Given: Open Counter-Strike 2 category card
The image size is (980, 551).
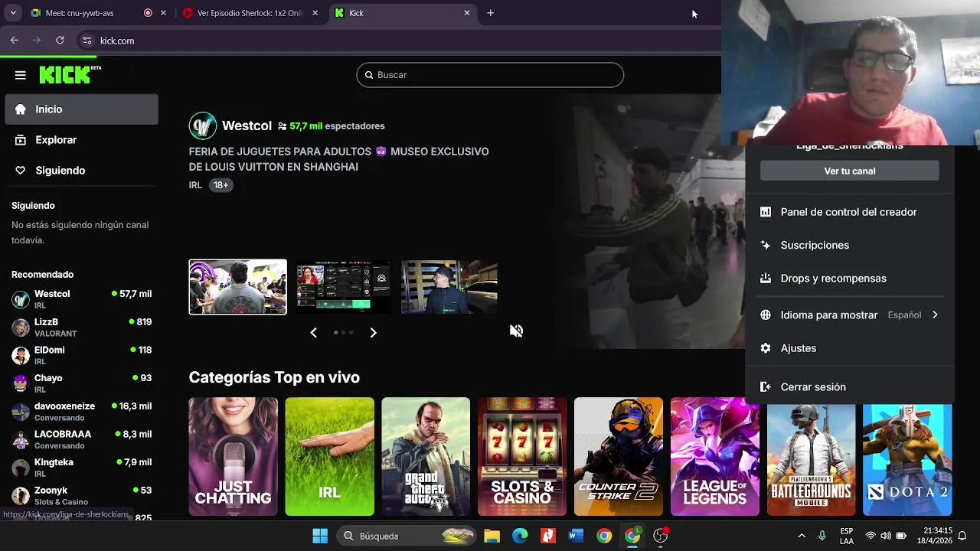Looking at the screenshot, I should pos(619,457).
